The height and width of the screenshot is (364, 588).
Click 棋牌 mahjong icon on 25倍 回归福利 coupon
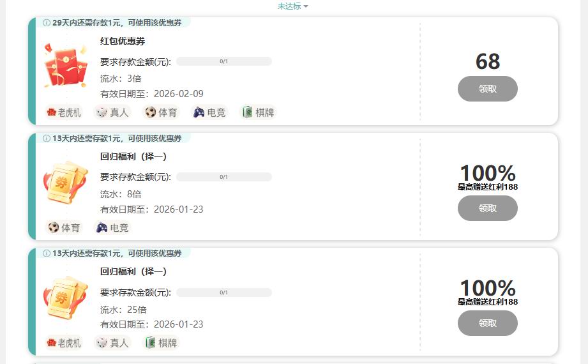151,343
